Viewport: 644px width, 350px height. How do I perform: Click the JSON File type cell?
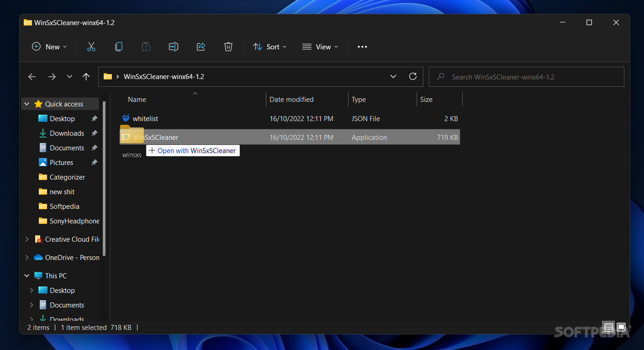pyautogui.click(x=366, y=118)
